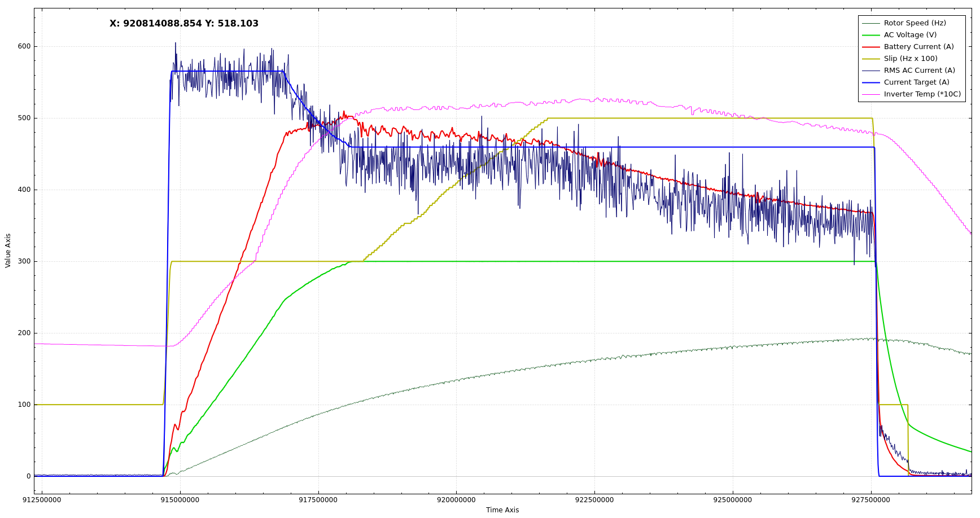Select the AC Voltage (V) legend entry text

click(x=910, y=35)
